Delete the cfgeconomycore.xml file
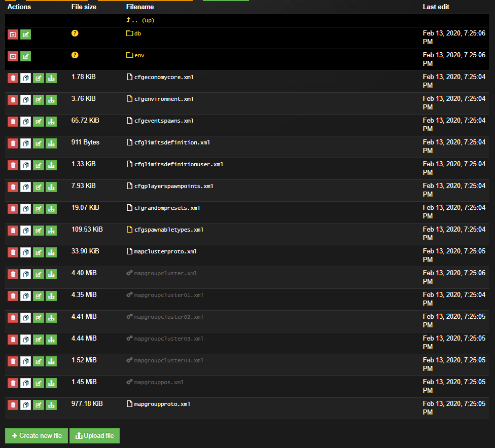This screenshot has width=495, height=448. coord(13,78)
